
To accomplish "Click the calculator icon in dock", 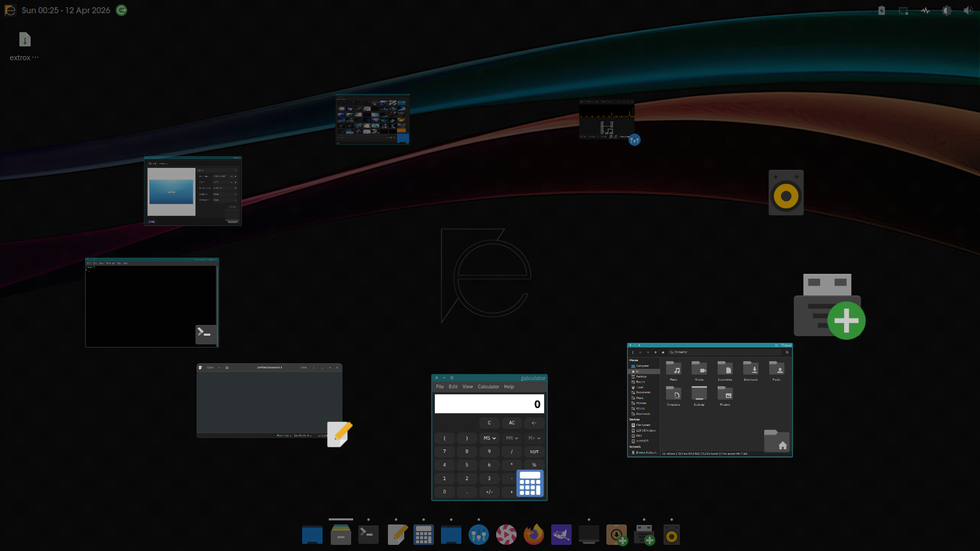I will point(423,535).
